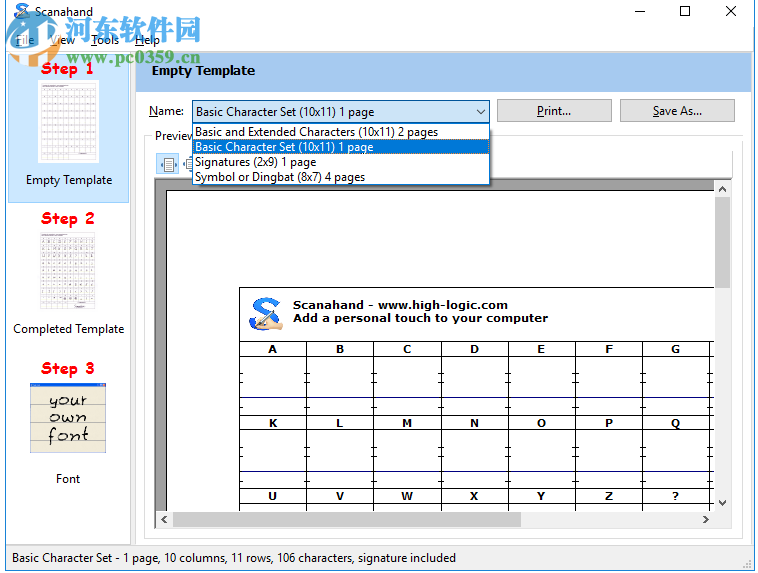Open the Tools menu
The height and width of the screenshot is (573, 758).
(105, 40)
